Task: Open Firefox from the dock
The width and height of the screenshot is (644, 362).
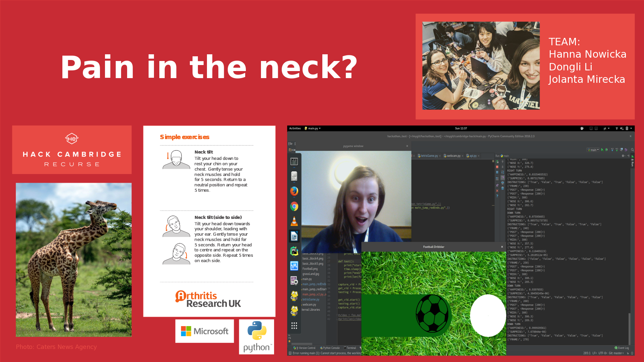Action: coord(294,191)
